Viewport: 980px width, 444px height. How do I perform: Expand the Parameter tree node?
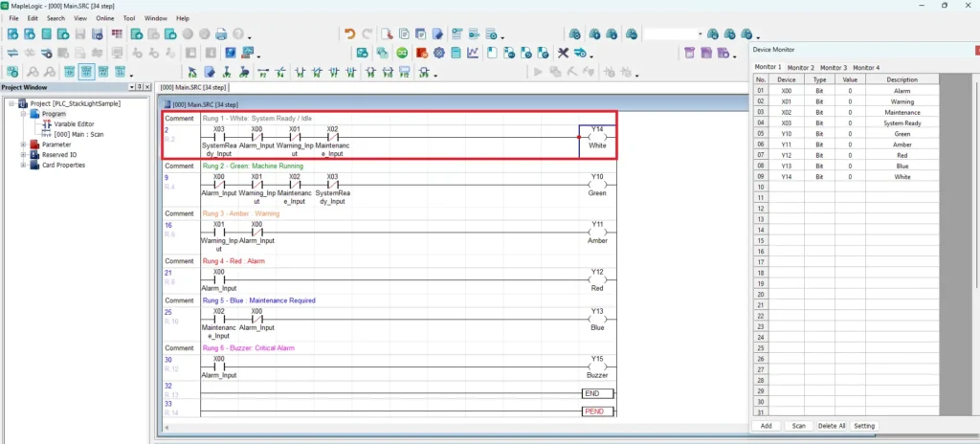coord(24,144)
